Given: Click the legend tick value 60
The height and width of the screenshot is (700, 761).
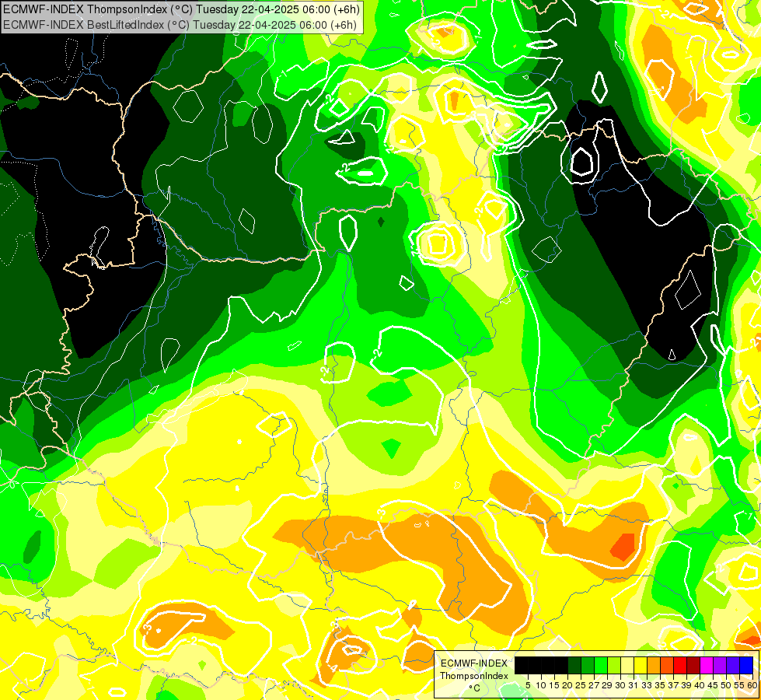Looking at the screenshot, I should click(x=752, y=685).
